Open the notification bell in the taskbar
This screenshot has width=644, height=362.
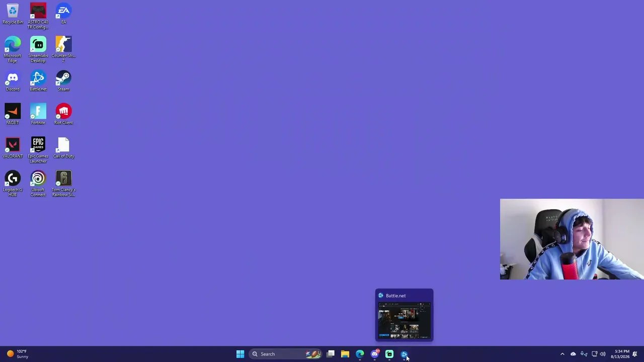tap(635, 354)
